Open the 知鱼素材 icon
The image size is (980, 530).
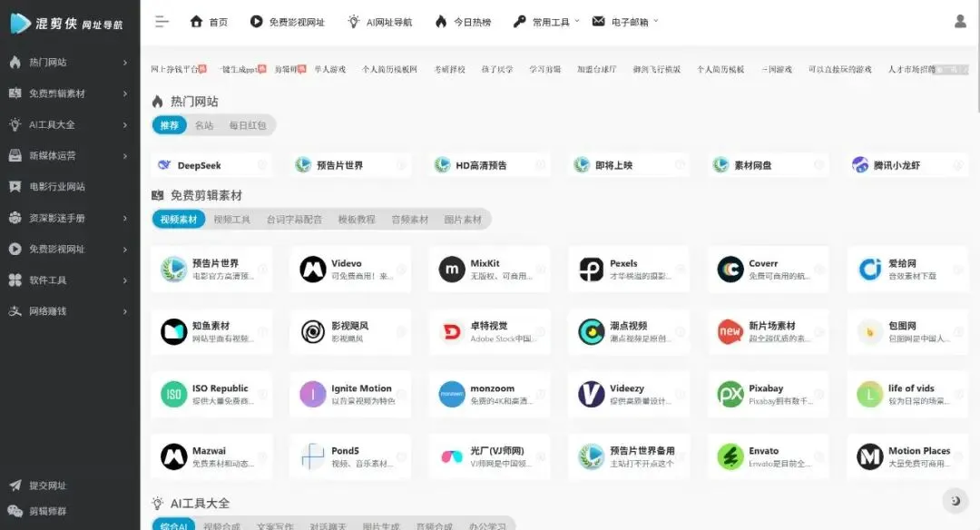click(x=173, y=332)
